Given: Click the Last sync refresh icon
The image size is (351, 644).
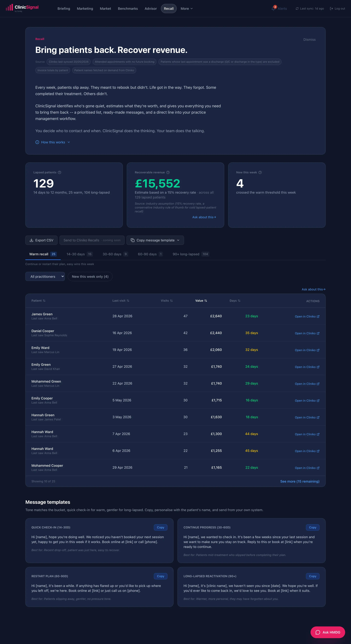Looking at the screenshot, I should click(297, 9).
